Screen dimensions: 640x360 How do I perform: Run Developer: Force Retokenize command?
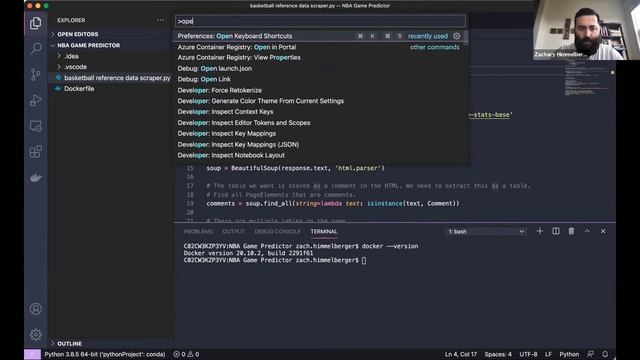pyautogui.click(x=320, y=90)
